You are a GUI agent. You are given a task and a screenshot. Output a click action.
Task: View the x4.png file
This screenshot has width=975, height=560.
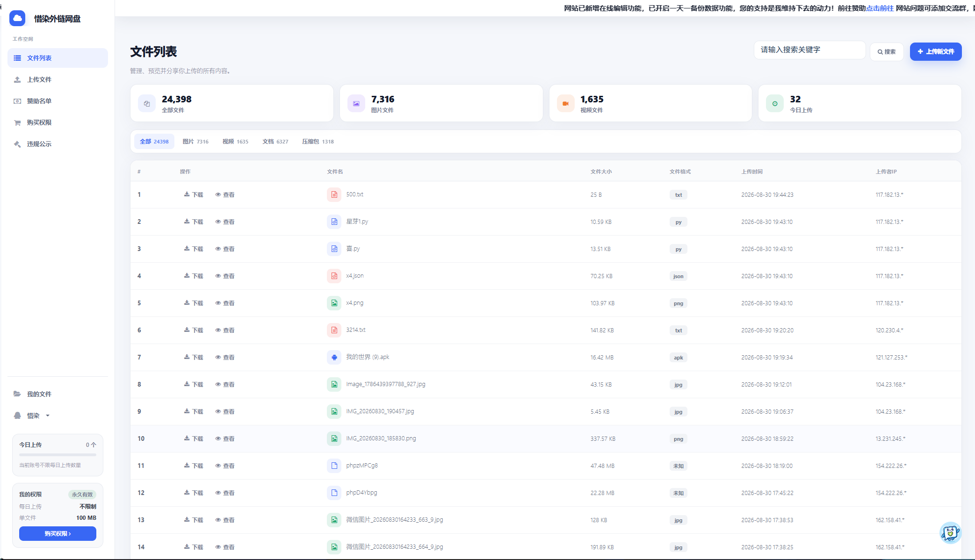[x=225, y=303]
